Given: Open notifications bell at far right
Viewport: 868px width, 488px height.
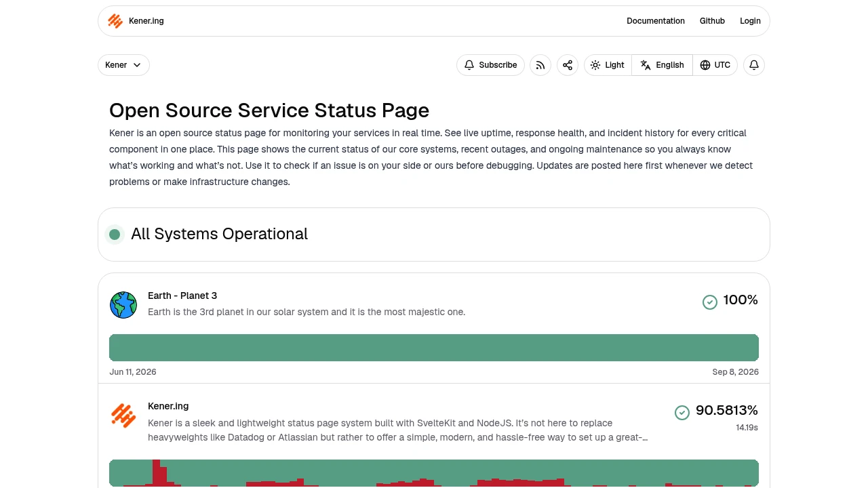Looking at the screenshot, I should [754, 65].
